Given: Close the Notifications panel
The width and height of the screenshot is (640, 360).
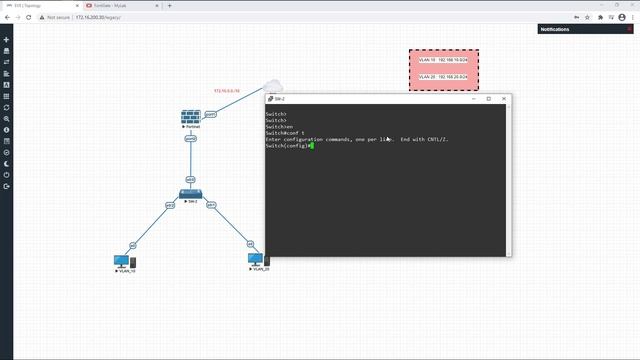Looking at the screenshot, I should pos(629,29).
